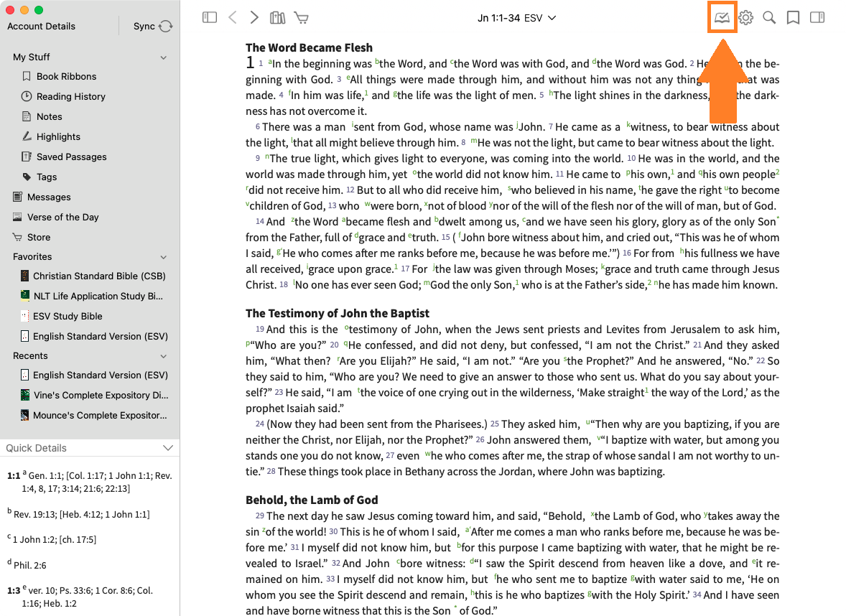Click the search magnifying glass
The image size is (846, 616).
tap(769, 18)
